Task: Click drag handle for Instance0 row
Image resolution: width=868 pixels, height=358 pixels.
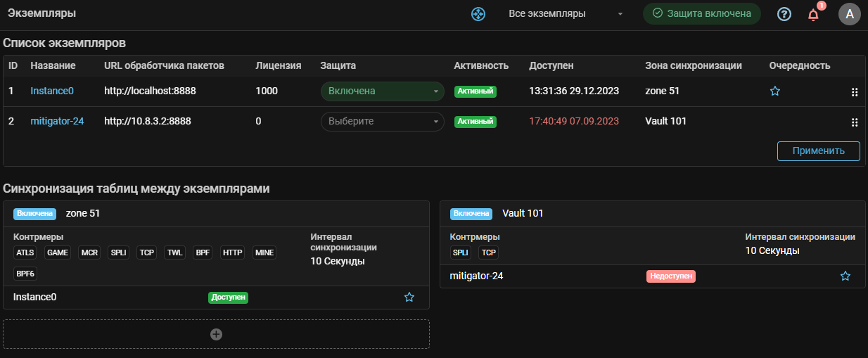Action: click(x=855, y=92)
